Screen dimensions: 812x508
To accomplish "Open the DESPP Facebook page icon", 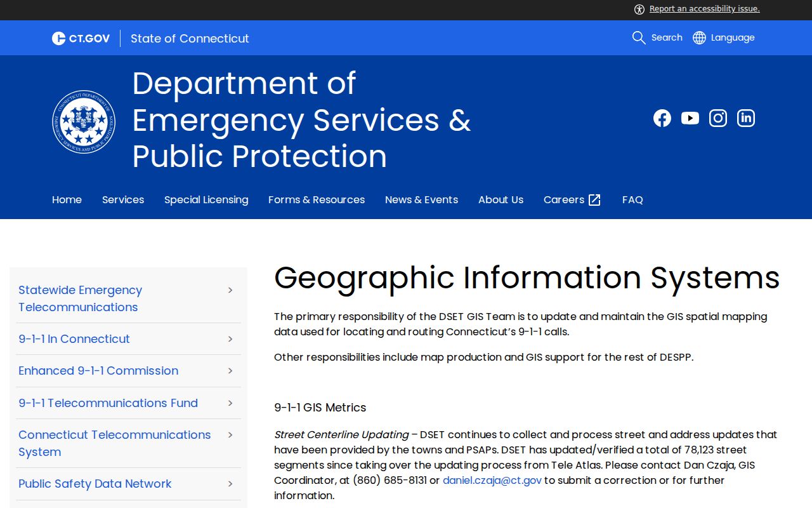I will [662, 118].
